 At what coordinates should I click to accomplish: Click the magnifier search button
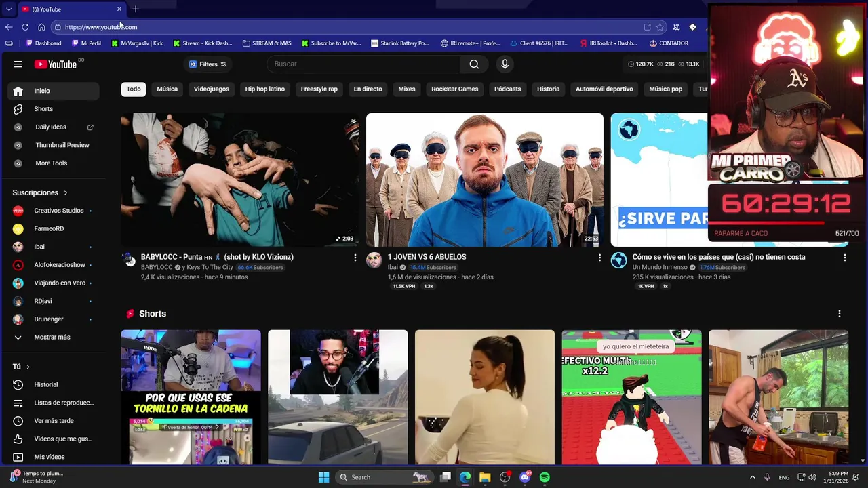(474, 64)
